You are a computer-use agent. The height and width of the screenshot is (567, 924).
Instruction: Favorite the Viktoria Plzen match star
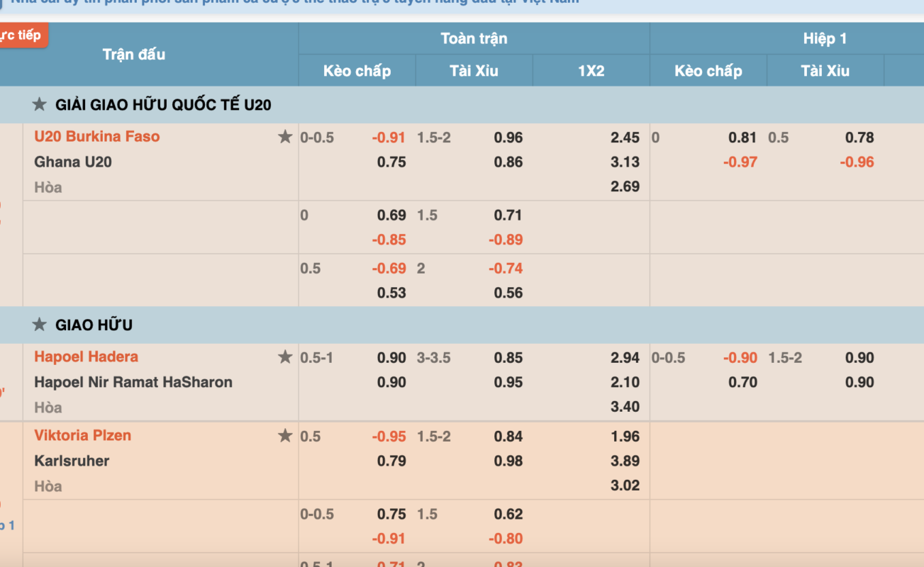pyautogui.click(x=285, y=436)
